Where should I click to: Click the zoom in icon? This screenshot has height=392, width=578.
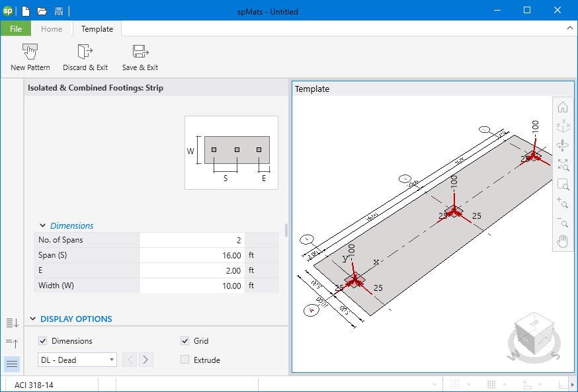click(563, 203)
